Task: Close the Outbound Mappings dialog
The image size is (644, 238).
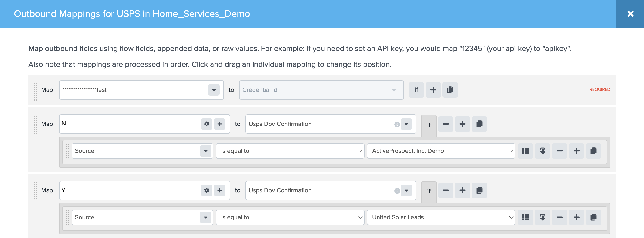Action: click(630, 14)
